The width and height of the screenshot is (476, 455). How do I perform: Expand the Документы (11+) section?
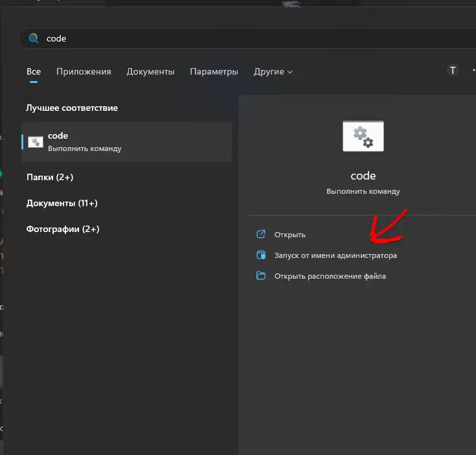[x=62, y=204]
